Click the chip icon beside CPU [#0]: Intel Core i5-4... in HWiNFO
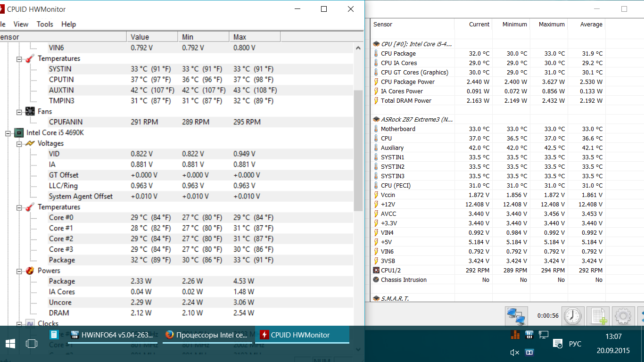Viewport: 644px width, 362px height. (376, 44)
